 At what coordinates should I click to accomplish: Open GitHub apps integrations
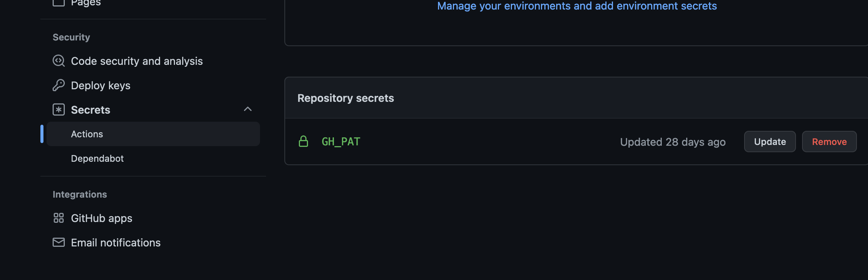coord(101,218)
